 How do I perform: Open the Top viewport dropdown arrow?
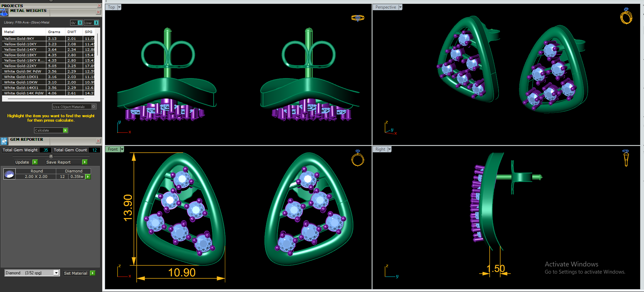[x=119, y=7]
